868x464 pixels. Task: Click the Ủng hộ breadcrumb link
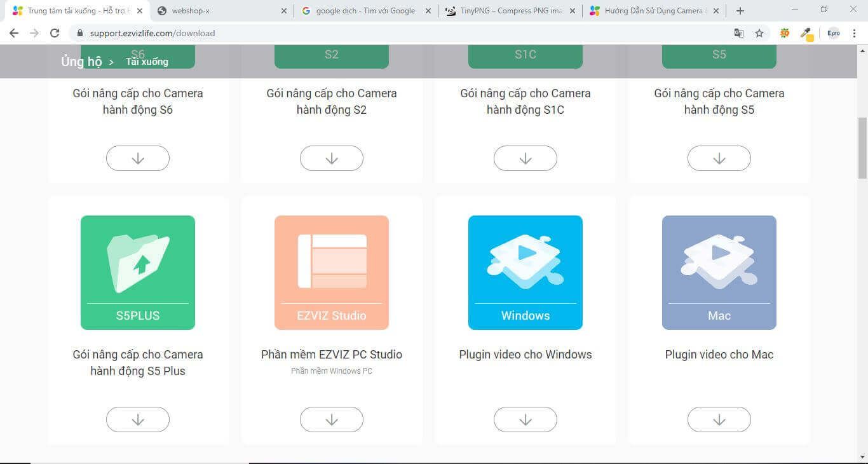(x=81, y=62)
